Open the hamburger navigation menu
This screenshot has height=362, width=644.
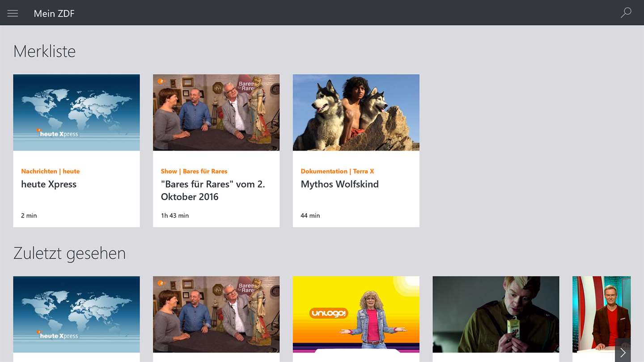13,13
